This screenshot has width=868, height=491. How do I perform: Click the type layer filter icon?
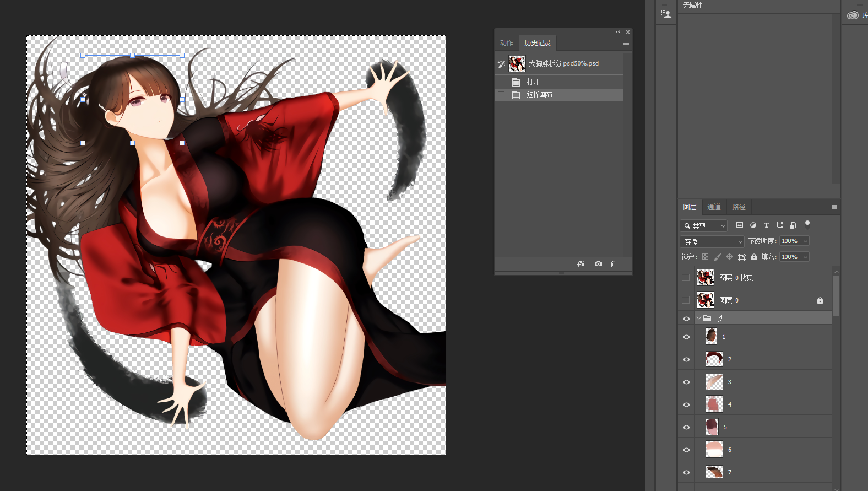click(x=766, y=225)
